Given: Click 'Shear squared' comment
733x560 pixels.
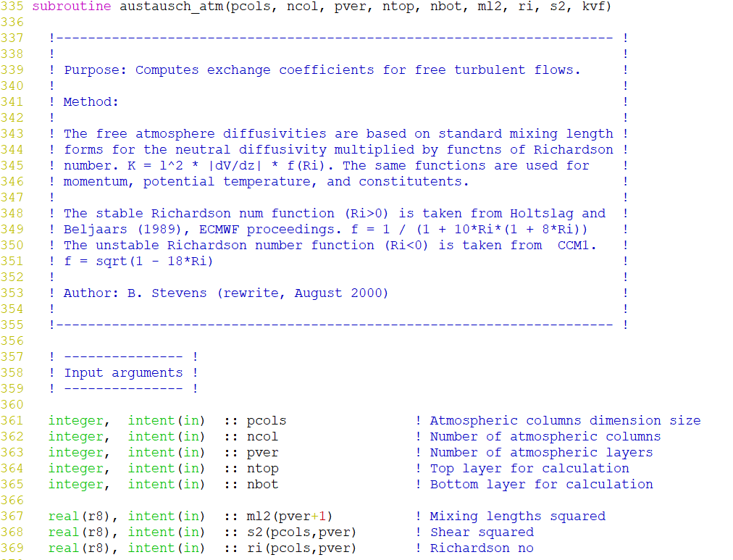Looking at the screenshot, I should pyautogui.click(x=482, y=532).
